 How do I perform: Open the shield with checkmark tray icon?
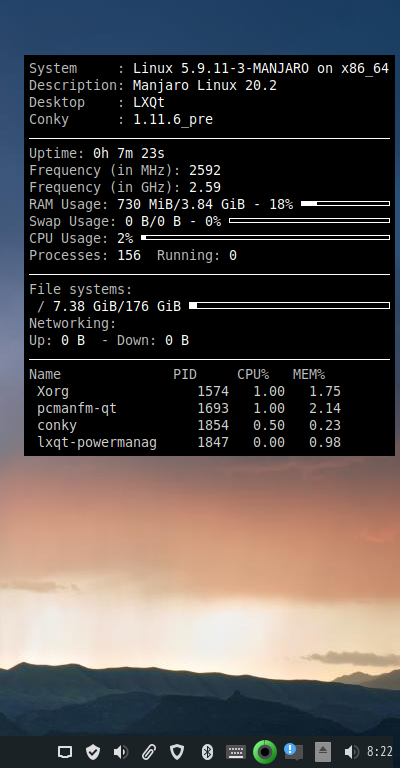click(x=93, y=752)
